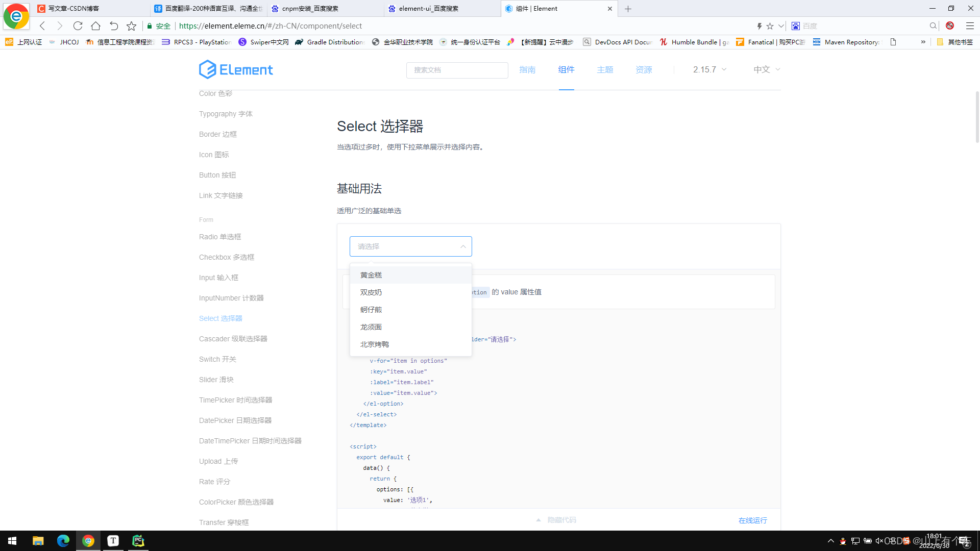Choose 黄金糕 from the dropdown list
Image resolution: width=980 pixels, height=551 pixels.
(x=410, y=275)
